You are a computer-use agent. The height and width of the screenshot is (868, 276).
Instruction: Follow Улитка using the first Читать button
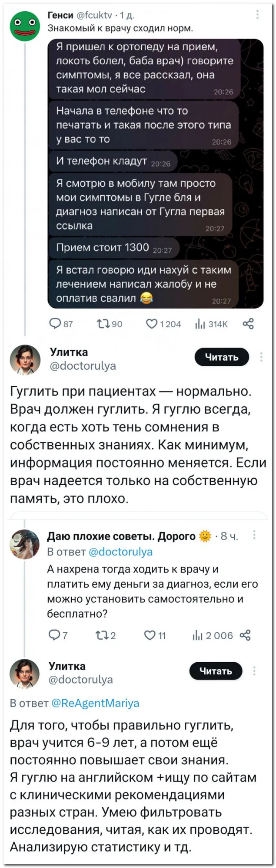tap(222, 357)
